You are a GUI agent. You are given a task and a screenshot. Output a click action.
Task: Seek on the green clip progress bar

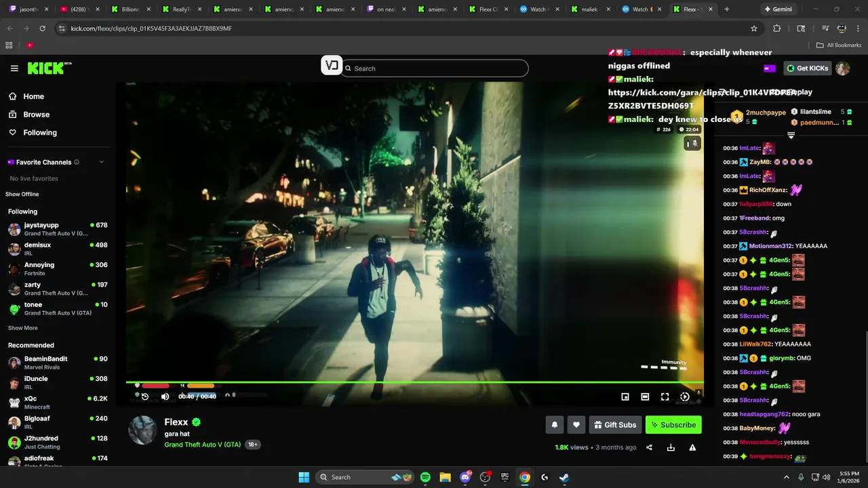click(x=414, y=382)
